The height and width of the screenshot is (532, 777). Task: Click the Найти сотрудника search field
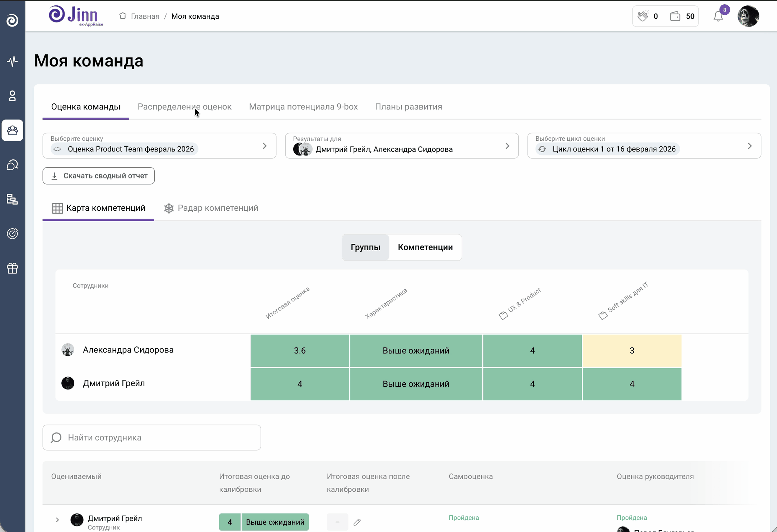click(151, 437)
